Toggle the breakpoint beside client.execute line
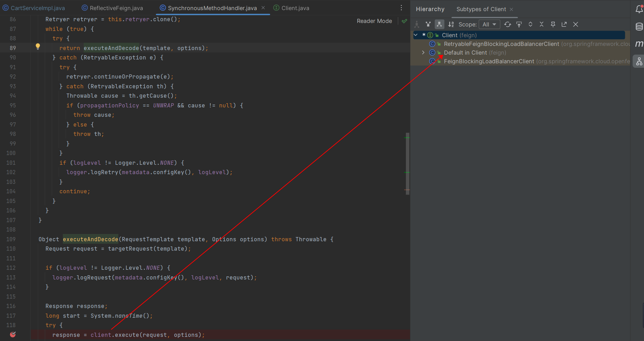644x341 pixels. [13, 334]
